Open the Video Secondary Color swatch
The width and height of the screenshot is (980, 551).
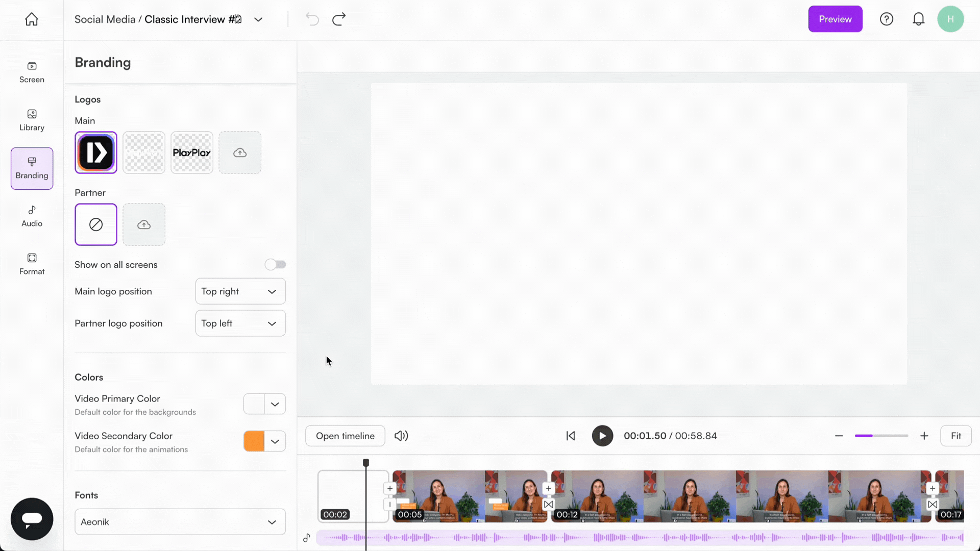click(253, 441)
